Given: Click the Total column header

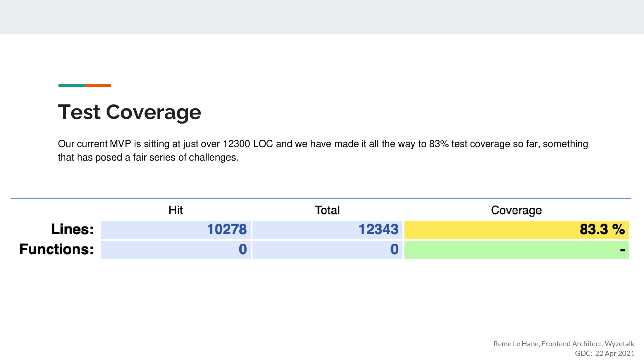Looking at the screenshot, I should (327, 210).
